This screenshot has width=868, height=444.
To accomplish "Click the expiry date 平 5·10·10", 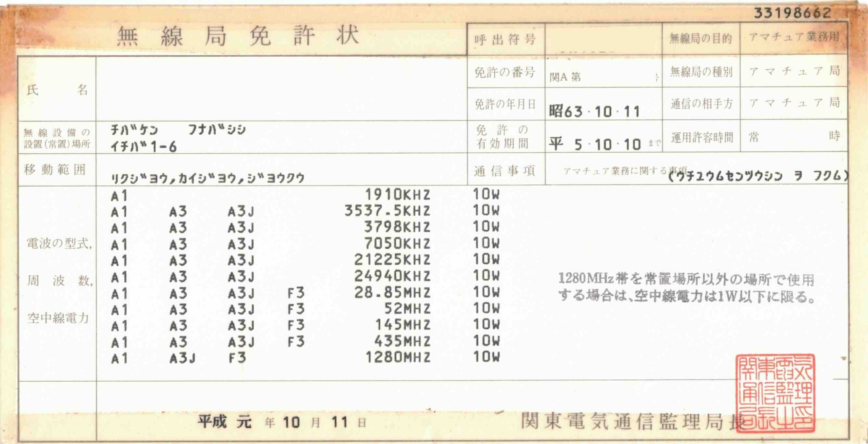I will [x=595, y=144].
